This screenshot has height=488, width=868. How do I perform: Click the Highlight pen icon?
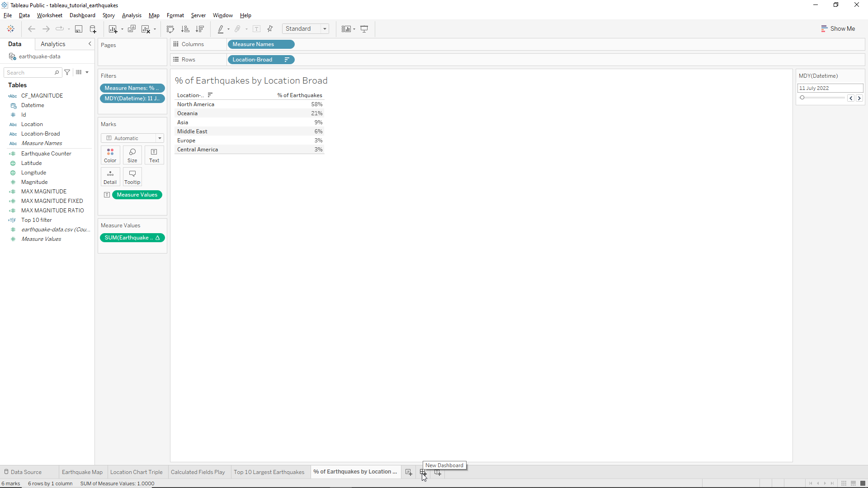(x=221, y=29)
